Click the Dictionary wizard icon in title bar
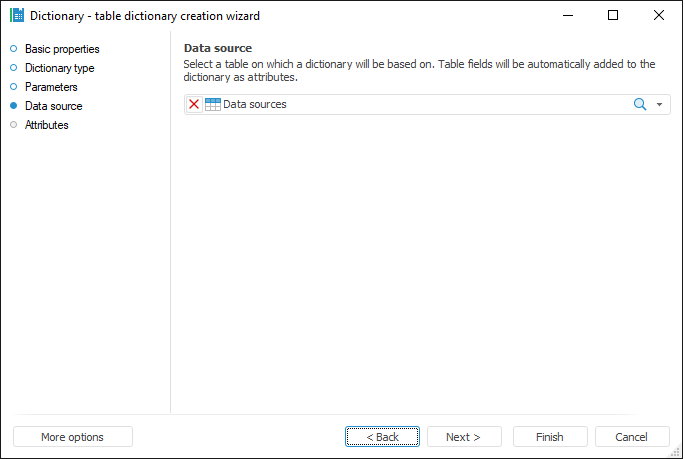 [16, 16]
